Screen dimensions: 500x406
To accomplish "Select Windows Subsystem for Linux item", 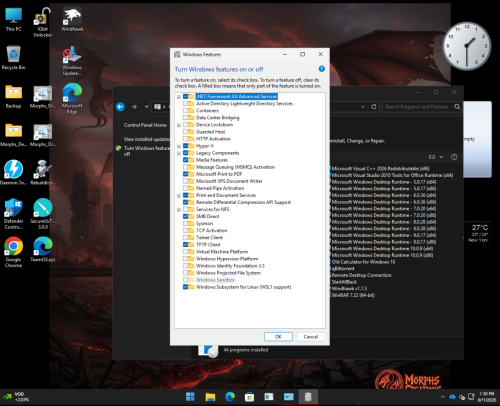I will [243, 287].
